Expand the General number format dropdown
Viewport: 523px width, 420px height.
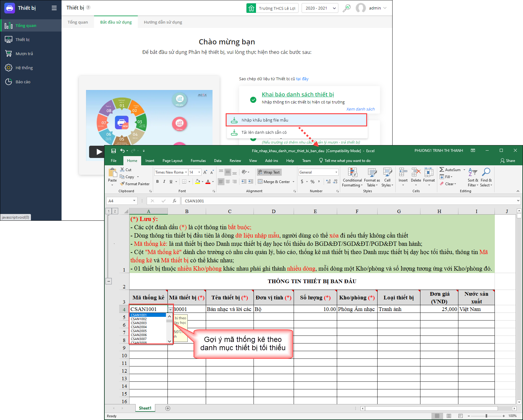pyautogui.click(x=336, y=172)
